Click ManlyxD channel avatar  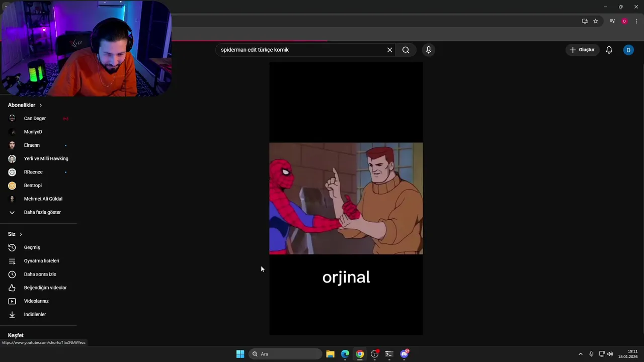click(x=12, y=132)
